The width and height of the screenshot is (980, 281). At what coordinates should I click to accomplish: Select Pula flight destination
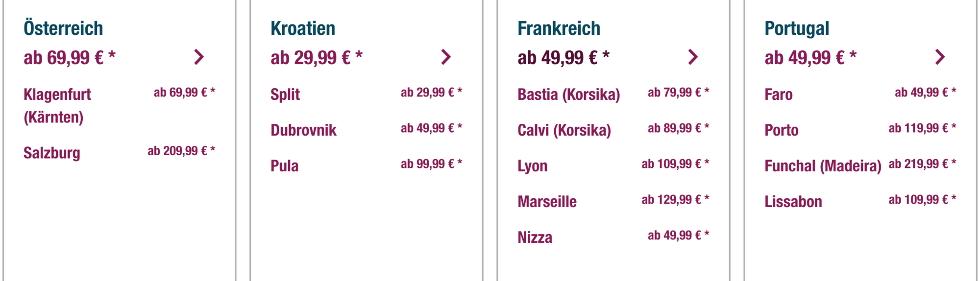pyautogui.click(x=284, y=165)
